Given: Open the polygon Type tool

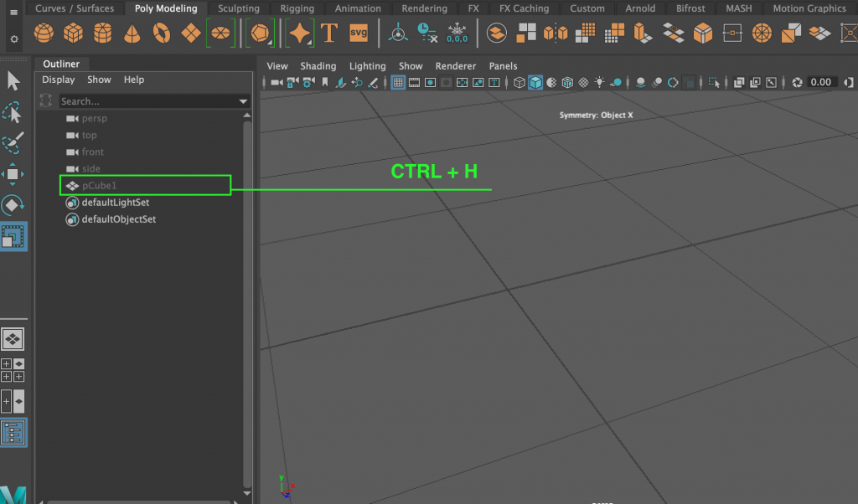Looking at the screenshot, I should tap(329, 33).
